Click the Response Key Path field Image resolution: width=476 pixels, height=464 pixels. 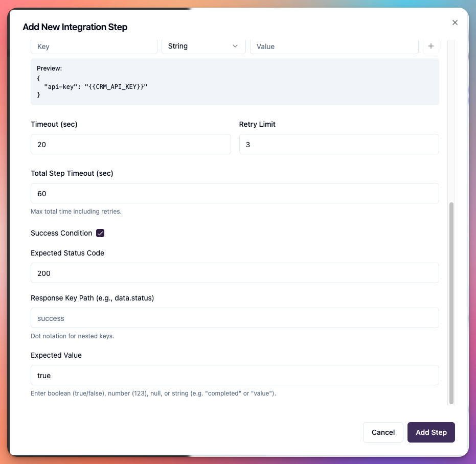pyautogui.click(x=235, y=317)
